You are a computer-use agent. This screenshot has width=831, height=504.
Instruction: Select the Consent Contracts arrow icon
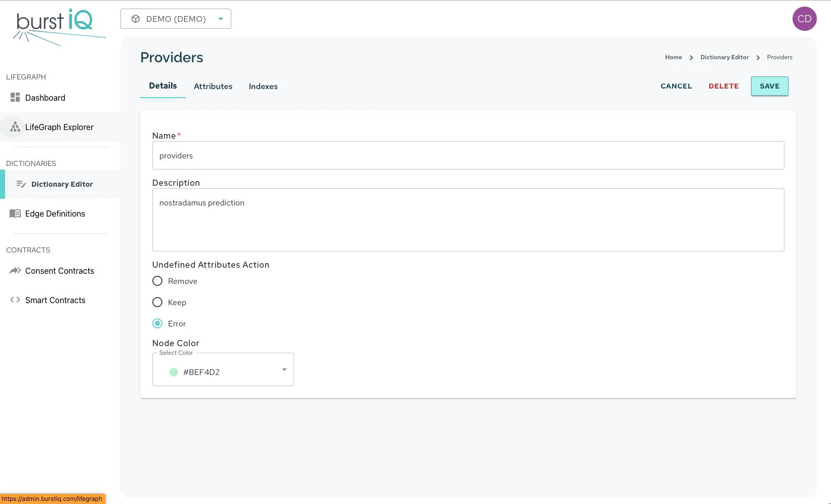click(14, 271)
